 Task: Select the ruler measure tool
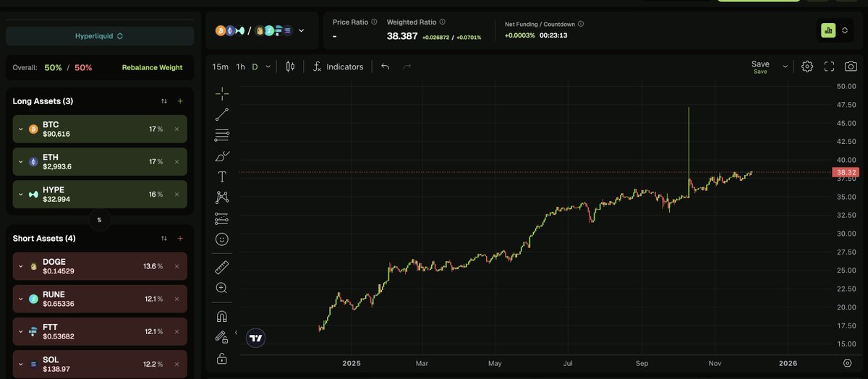tap(222, 268)
